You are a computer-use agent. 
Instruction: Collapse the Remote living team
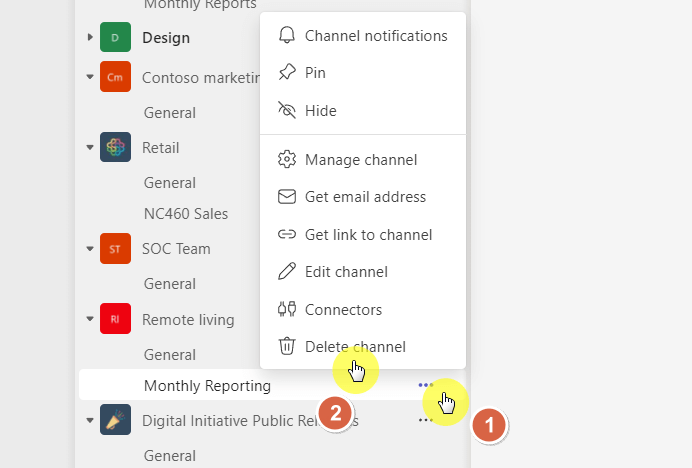[x=90, y=319]
